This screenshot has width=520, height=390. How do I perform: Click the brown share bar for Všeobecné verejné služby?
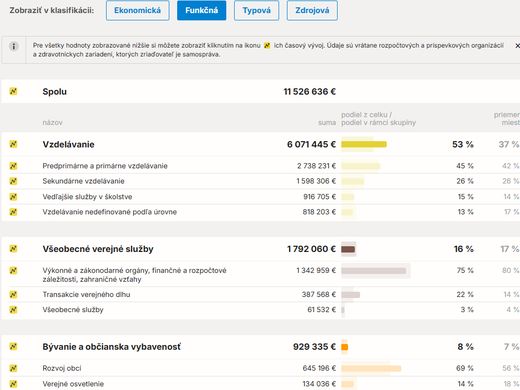tap(348, 249)
